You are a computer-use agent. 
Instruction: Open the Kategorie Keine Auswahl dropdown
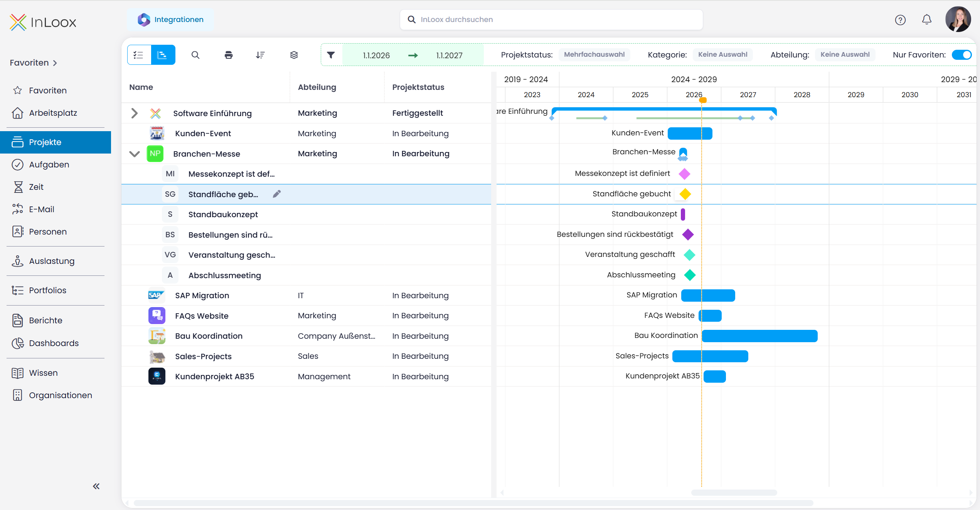(x=722, y=55)
